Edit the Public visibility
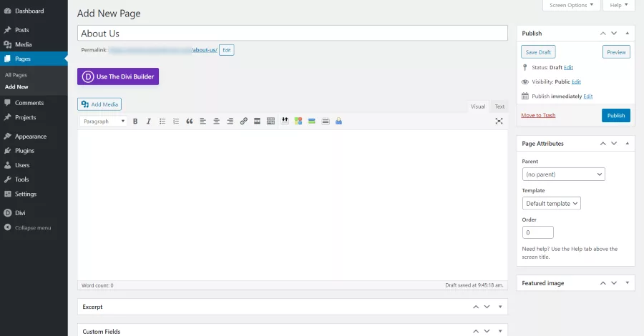 point(576,81)
